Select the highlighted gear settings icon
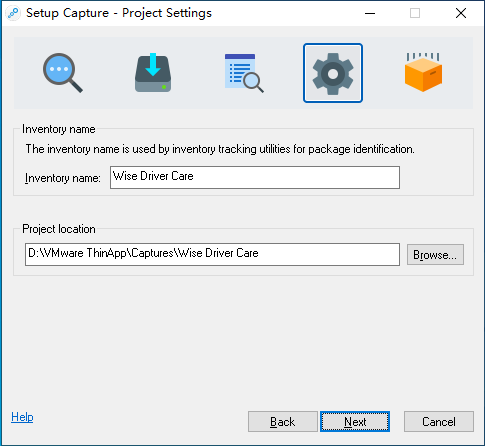Screen dimensions: 485x446 (333, 73)
